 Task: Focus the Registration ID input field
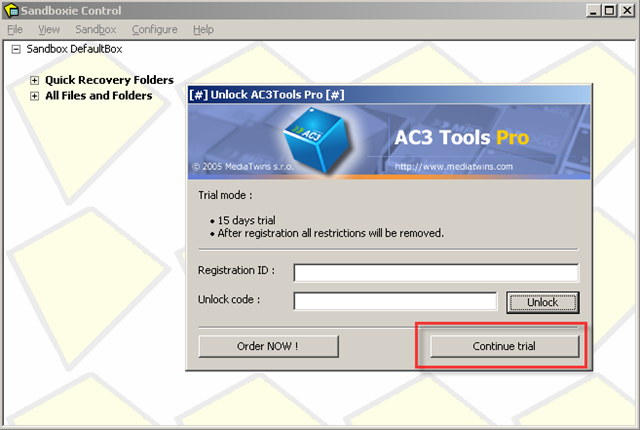click(x=436, y=273)
